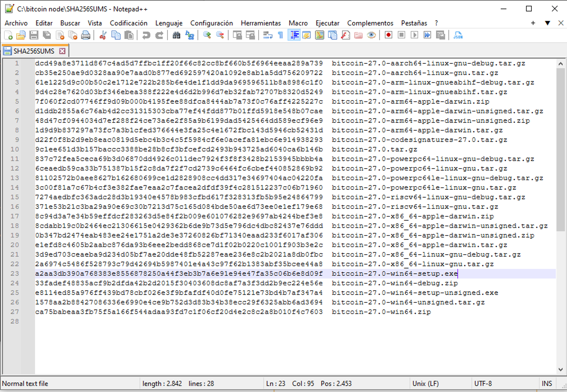567x392 pixels.
Task: Start recording a macro
Action: (388, 35)
